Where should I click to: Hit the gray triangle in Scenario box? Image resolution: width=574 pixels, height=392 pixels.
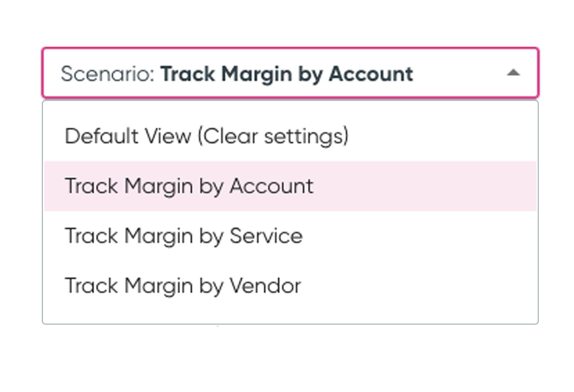point(513,73)
